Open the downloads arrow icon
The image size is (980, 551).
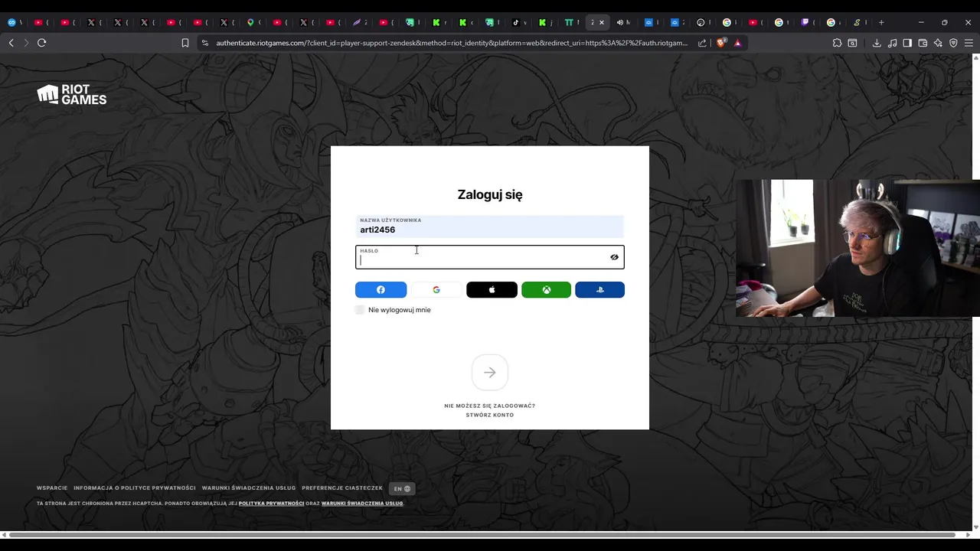877,43
